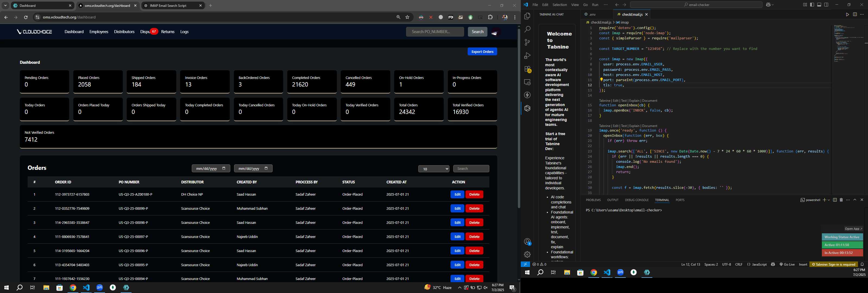Split the powershell terminal

pyautogui.click(x=835, y=200)
